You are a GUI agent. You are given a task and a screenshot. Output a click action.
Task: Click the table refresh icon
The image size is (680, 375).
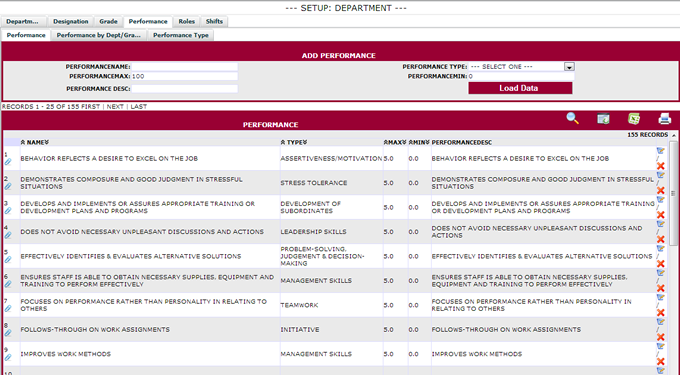(603, 118)
